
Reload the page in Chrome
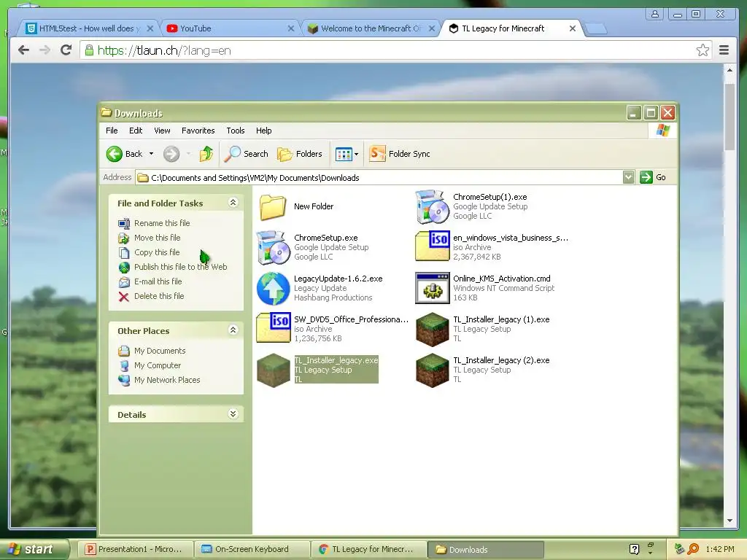coord(66,50)
